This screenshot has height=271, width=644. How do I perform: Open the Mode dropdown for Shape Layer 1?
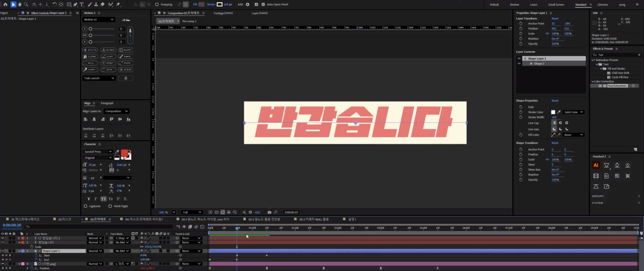95,251
